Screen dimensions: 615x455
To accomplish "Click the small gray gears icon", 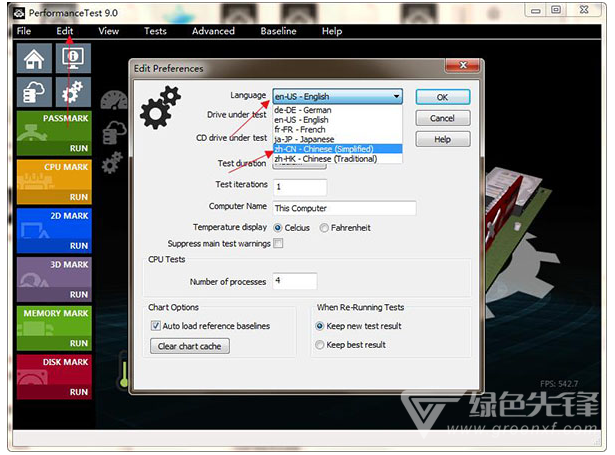I will [112, 162].
